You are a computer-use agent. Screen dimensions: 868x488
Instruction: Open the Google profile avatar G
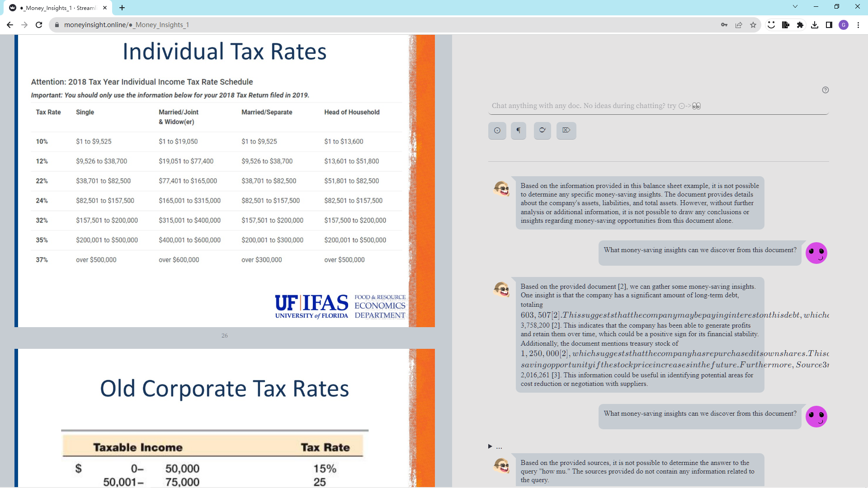tap(844, 25)
